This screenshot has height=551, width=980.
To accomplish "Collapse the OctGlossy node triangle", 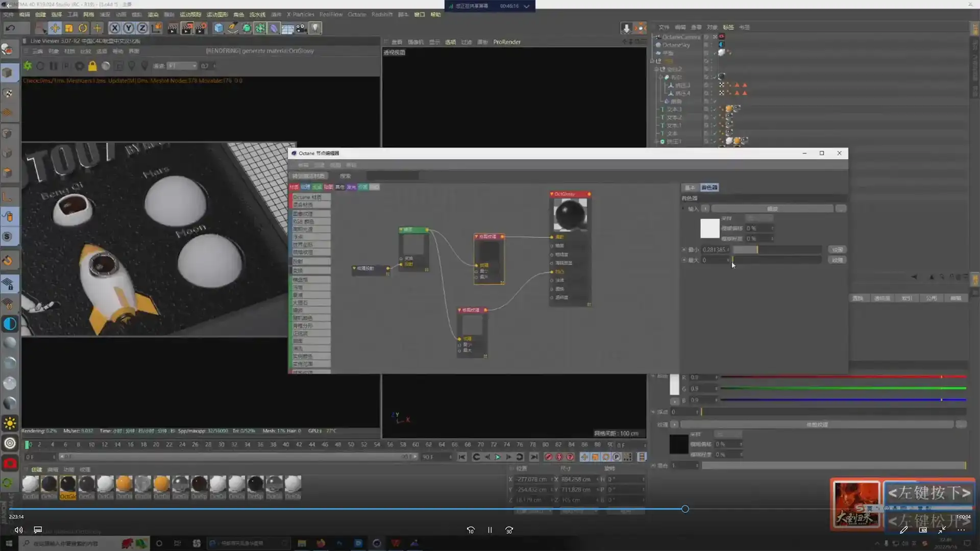I will (552, 194).
